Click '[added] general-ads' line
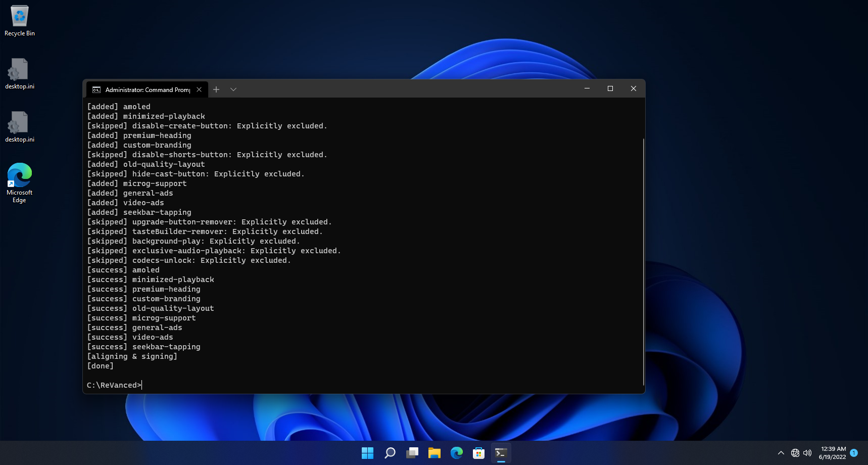 pos(130,193)
